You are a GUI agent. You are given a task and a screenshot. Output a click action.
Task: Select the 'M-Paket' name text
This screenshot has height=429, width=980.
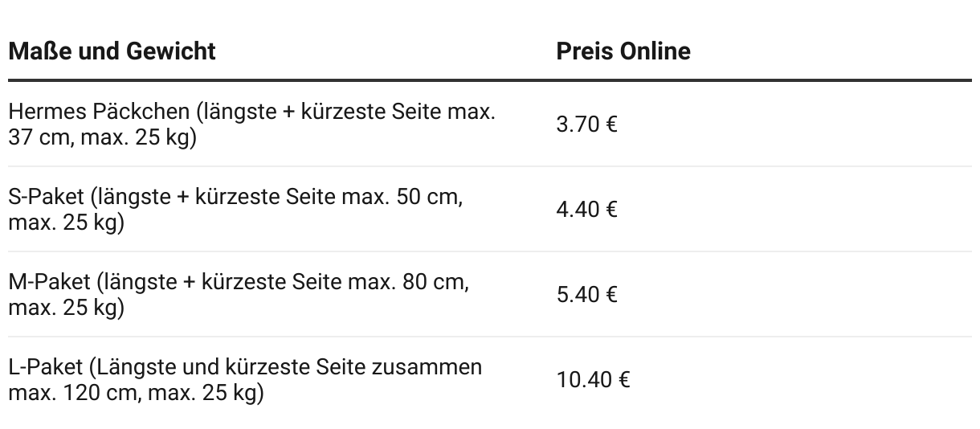coord(47,282)
